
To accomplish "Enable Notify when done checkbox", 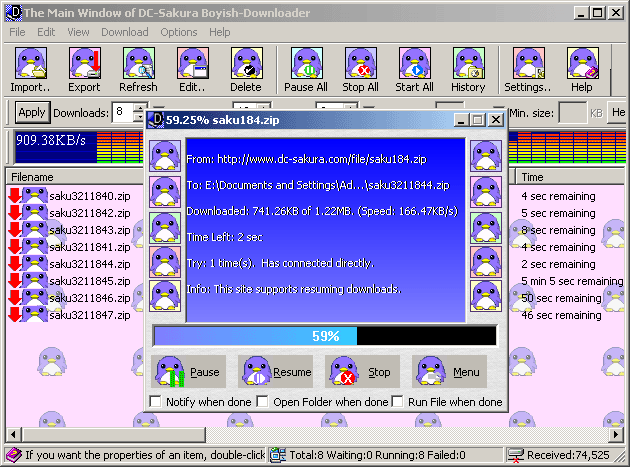I will click(155, 401).
